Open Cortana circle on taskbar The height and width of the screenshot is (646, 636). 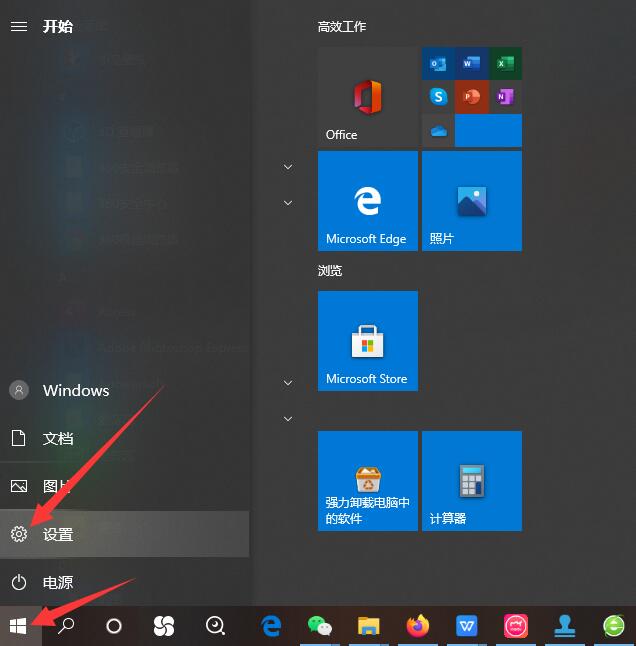pyautogui.click(x=114, y=626)
